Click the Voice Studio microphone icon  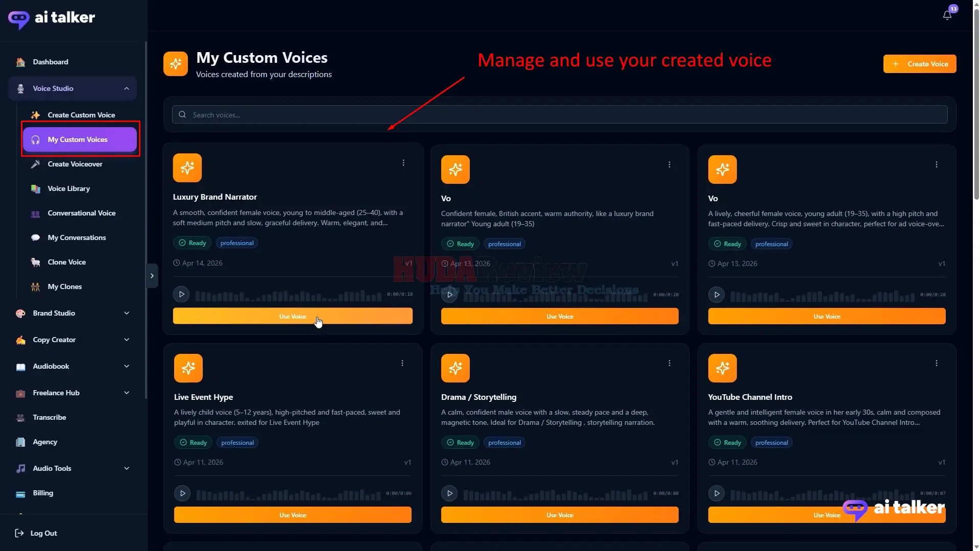(20, 88)
